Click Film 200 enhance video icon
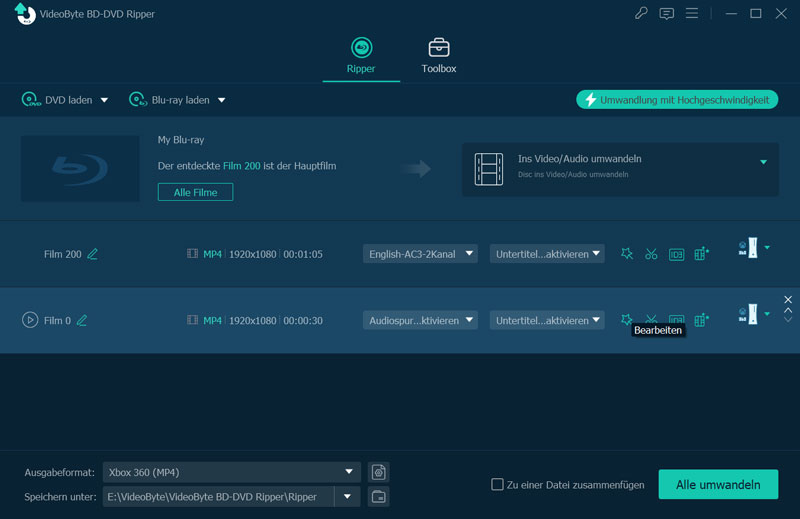This screenshot has height=519, width=800. pyautogui.click(x=702, y=254)
